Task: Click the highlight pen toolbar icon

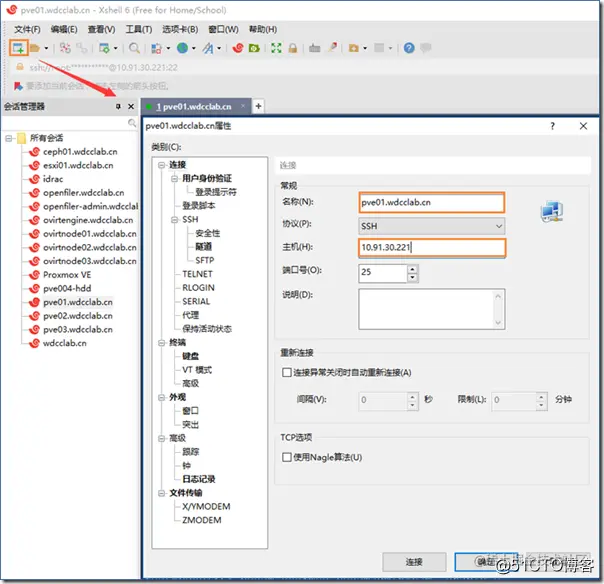Action: [332, 47]
